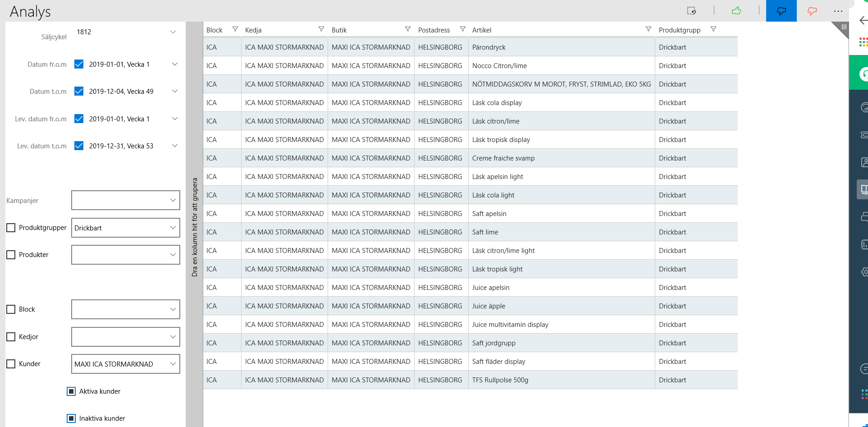Screen dimensions: 868x427
Task: Select the Juice multivitamin display cell
Action: click(x=562, y=325)
